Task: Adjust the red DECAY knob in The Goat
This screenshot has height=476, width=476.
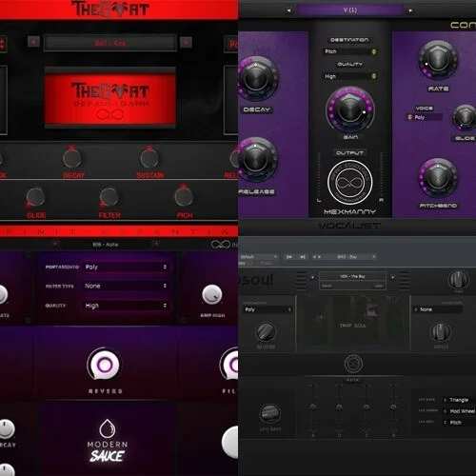Action: (72, 158)
